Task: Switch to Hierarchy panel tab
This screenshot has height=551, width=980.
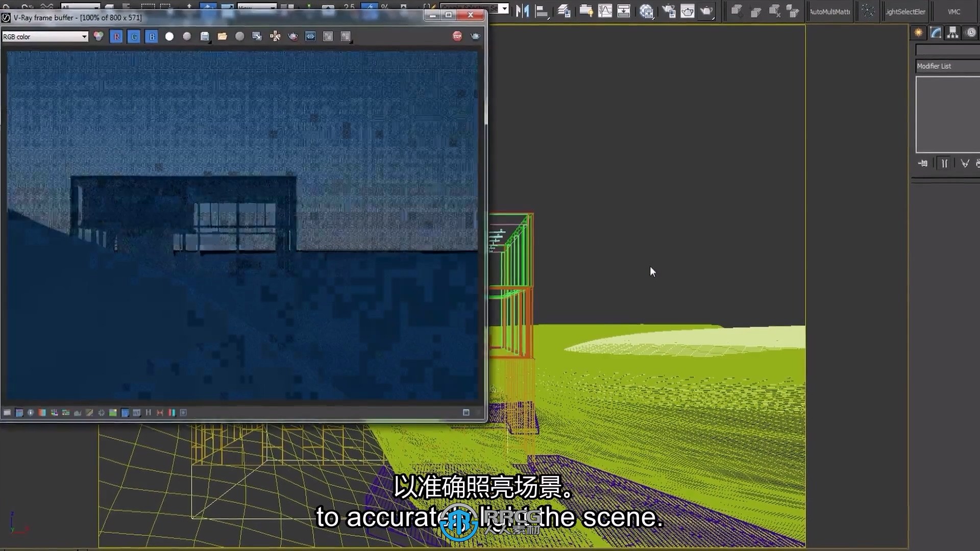Action: (x=953, y=33)
